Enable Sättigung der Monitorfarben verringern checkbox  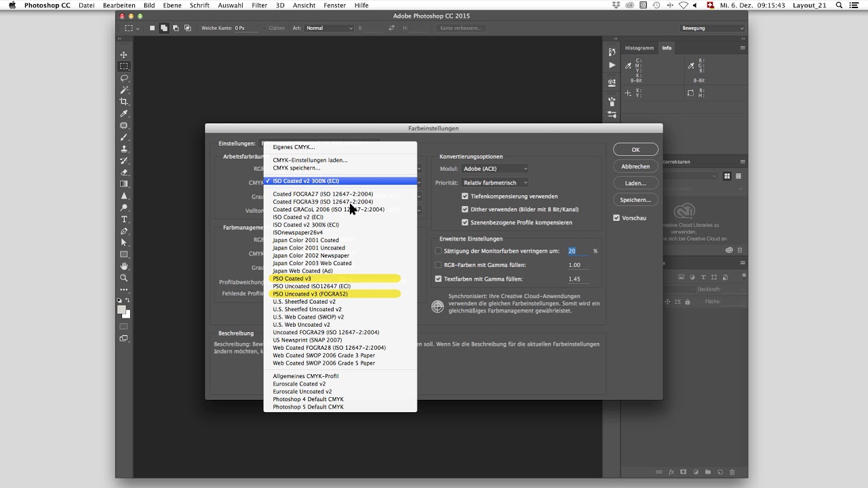[438, 251]
